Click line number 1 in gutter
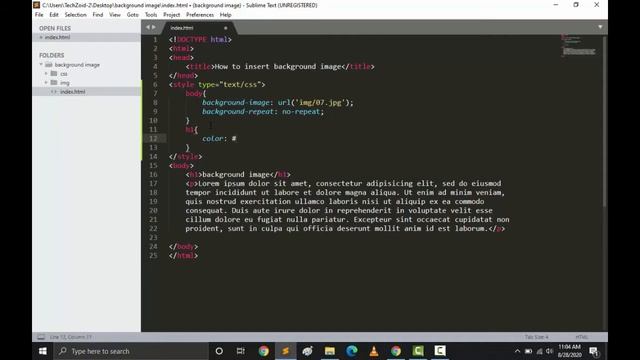Screen dimensions: 640x360 point(155,40)
